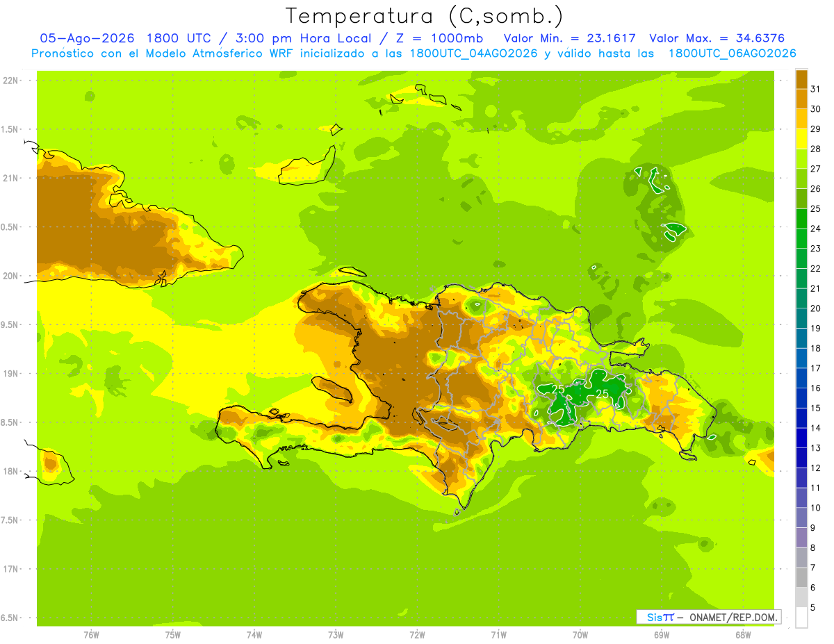Click valid-until time "1800UTC_06AGO2026"
This screenshot has width=834, height=644.
pos(732,53)
